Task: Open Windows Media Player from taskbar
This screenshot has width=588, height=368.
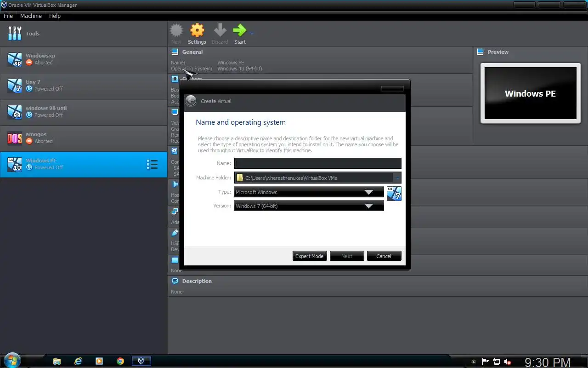Action: 99,361
